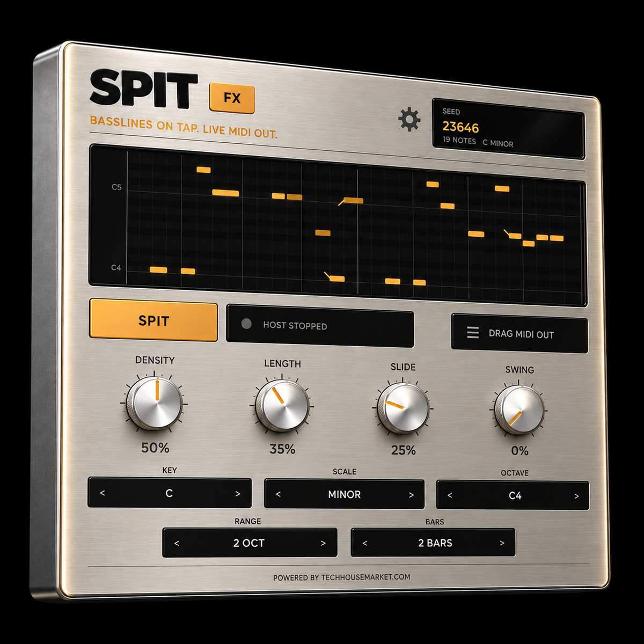Lower the Octave with left arrow
This screenshot has height=644, width=644.
(x=450, y=495)
